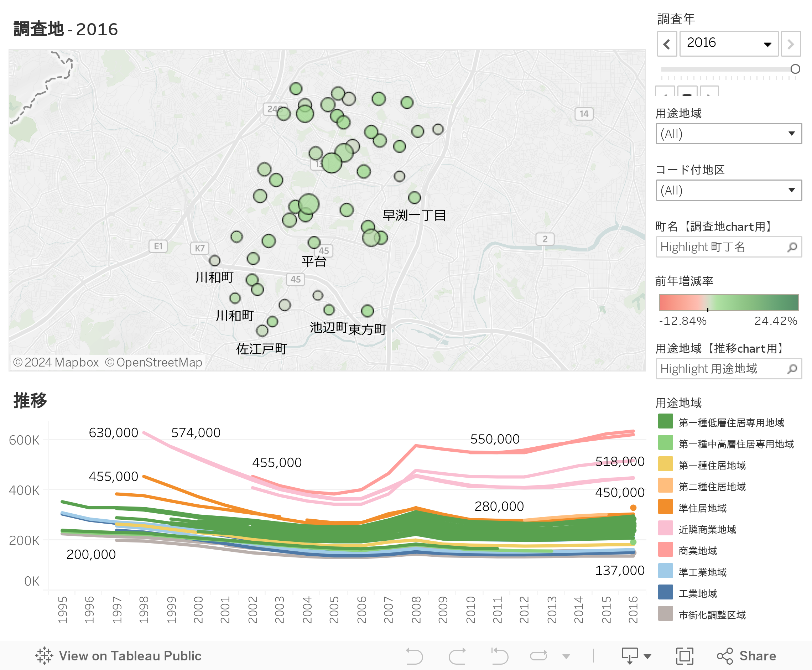Click the E1 road marker on map
This screenshot has width=812, height=670.
click(x=158, y=246)
